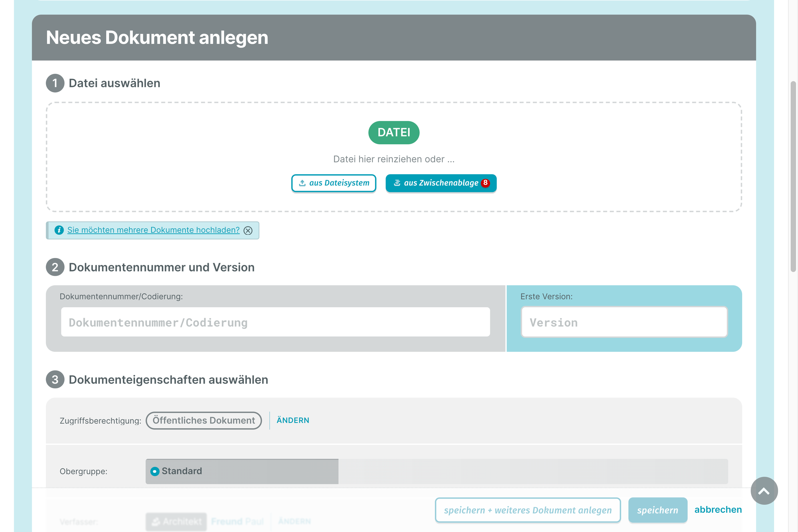Click the info icon beside upload hint
This screenshot has width=798, height=532.
click(59, 230)
